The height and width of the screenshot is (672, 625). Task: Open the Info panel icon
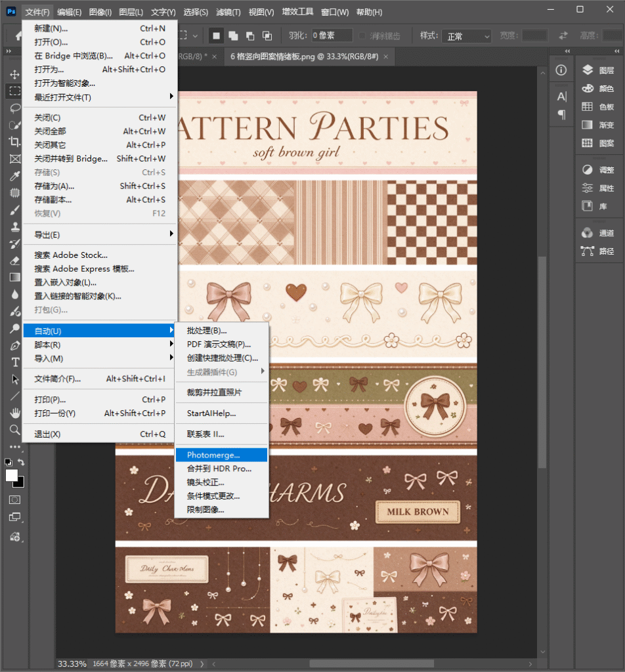(x=561, y=70)
